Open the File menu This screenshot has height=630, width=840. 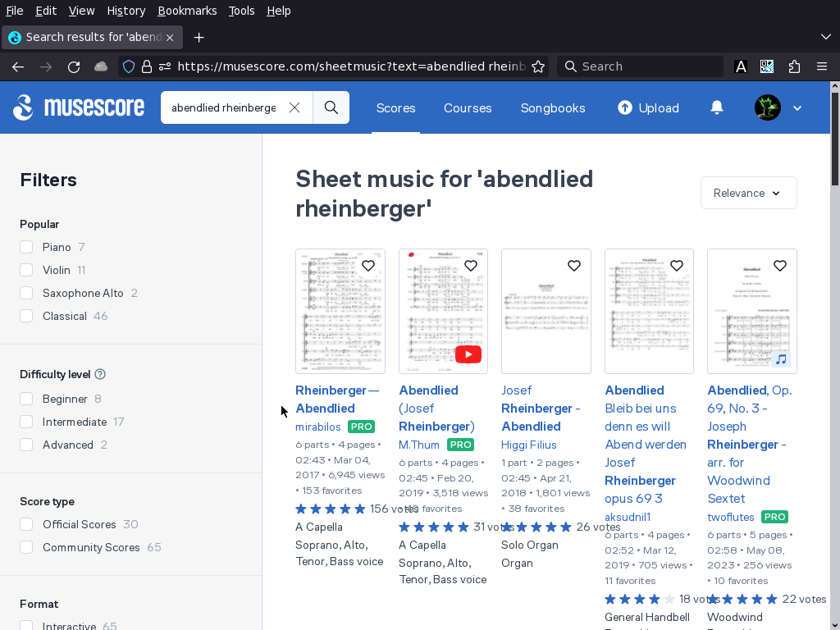point(15,11)
